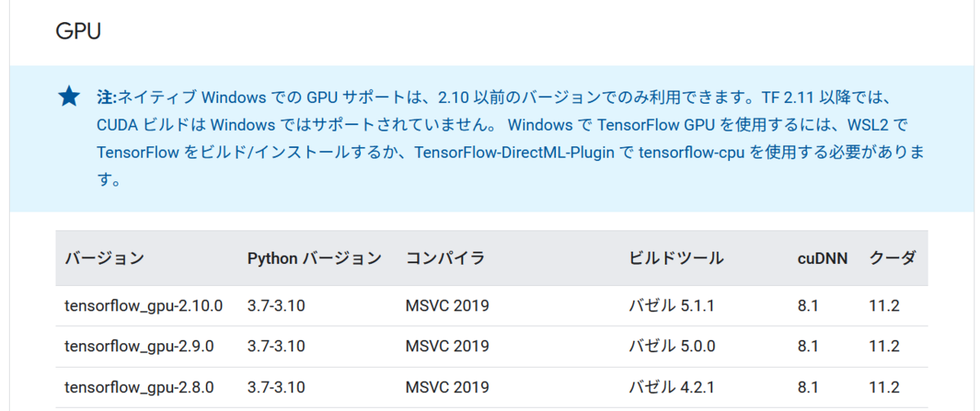Viewport: 980px width, 411px height.
Task: Click the クーダ column header
Action: pos(892,259)
